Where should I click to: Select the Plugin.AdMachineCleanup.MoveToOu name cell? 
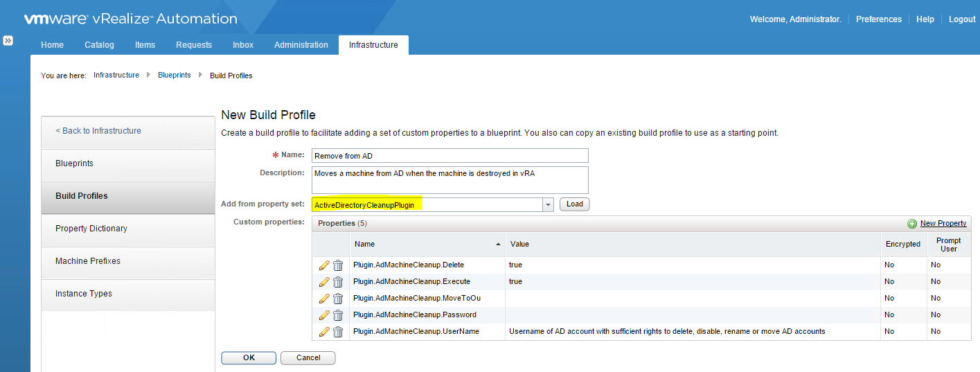(x=427, y=298)
